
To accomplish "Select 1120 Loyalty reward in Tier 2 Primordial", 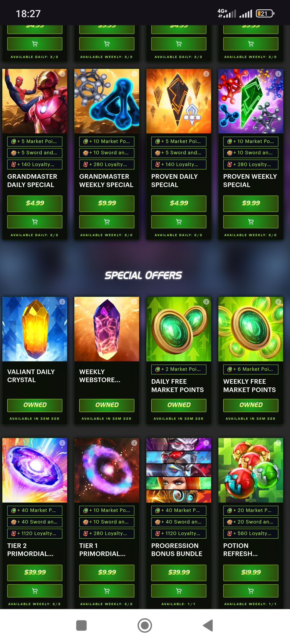I will pos(35,533).
